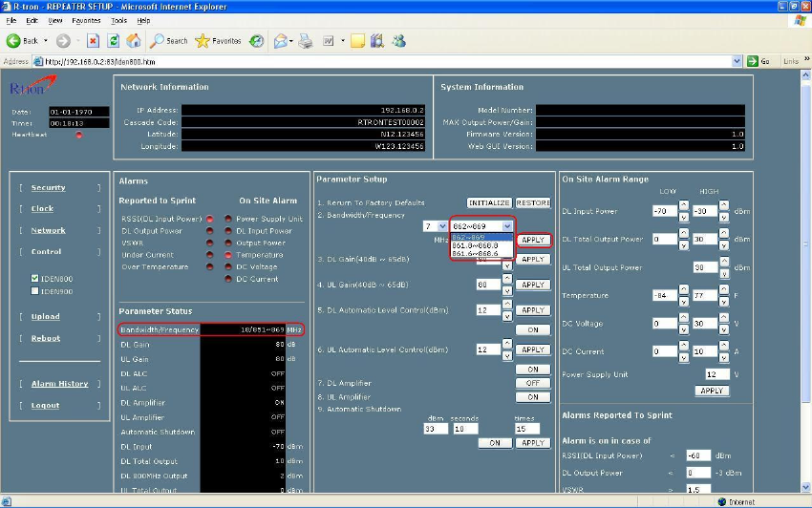Uncheck the IDEN800 checkbox
Screen dimensions: 812x508
[36, 280]
